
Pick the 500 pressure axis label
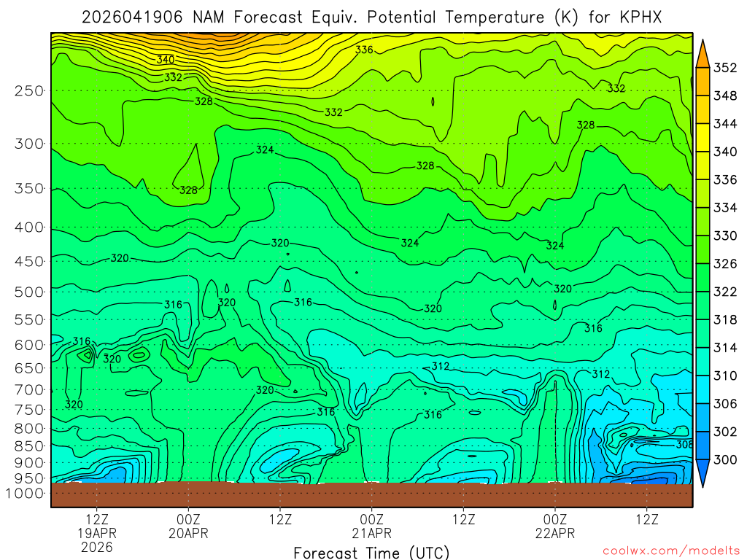pos(28,292)
